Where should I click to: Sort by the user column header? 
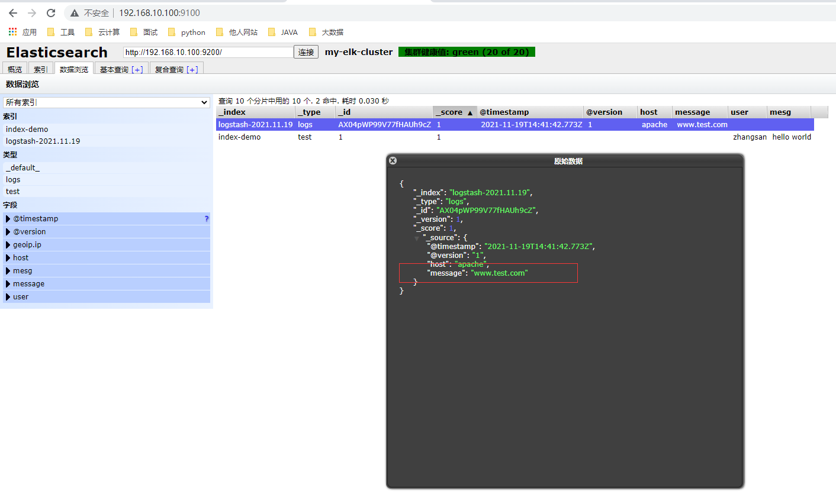[x=748, y=112]
